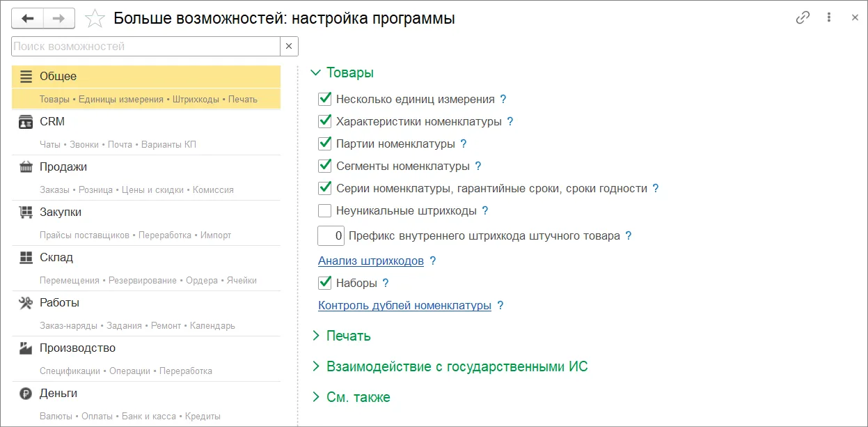Screen dimensions: 868x427
Task: Copy link using the chain icon
Action: click(x=803, y=18)
